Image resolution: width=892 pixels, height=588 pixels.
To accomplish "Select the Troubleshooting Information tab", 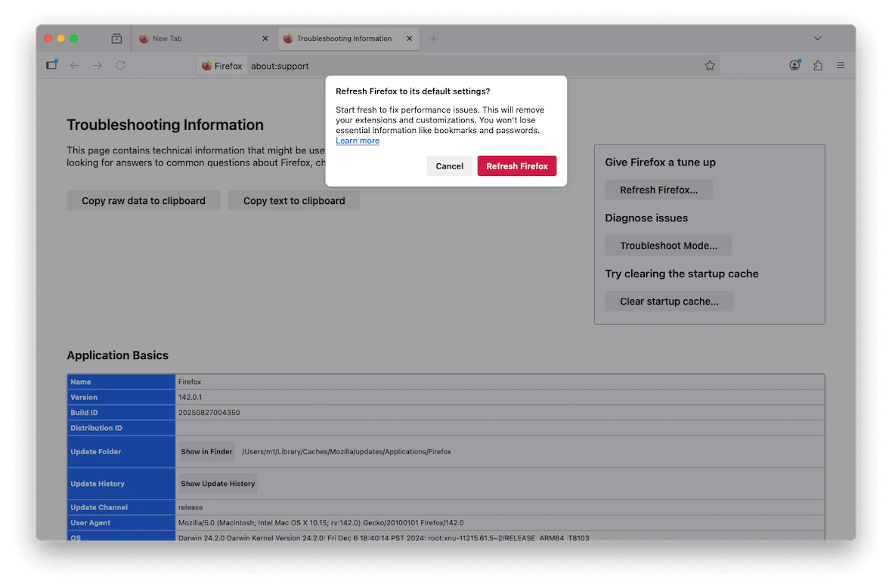I will pos(348,39).
